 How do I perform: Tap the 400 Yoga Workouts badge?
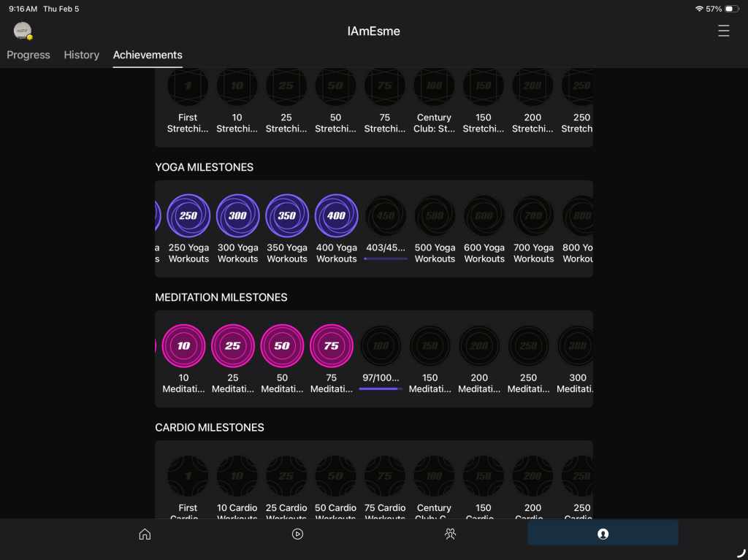[336, 216]
